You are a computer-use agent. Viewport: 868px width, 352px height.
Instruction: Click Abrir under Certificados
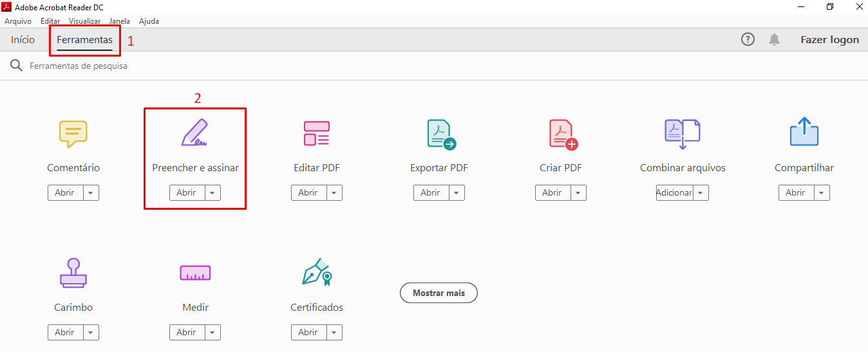click(x=309, y=333)
